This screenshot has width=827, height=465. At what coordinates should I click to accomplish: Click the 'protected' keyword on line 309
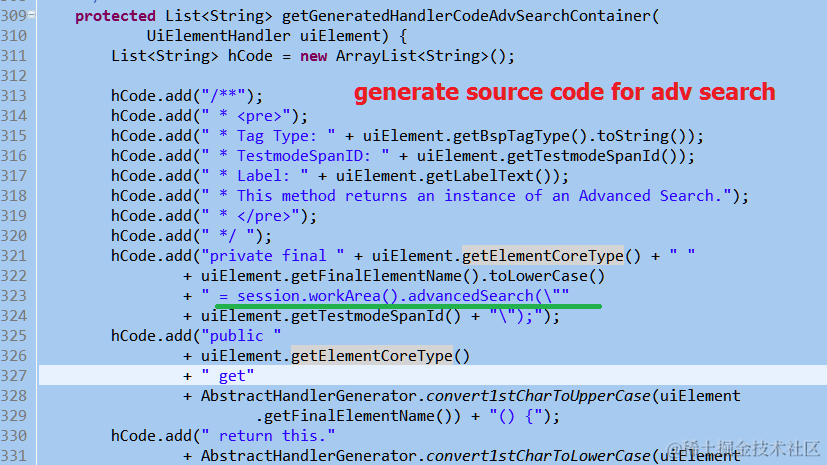click(x=115, y=16)
